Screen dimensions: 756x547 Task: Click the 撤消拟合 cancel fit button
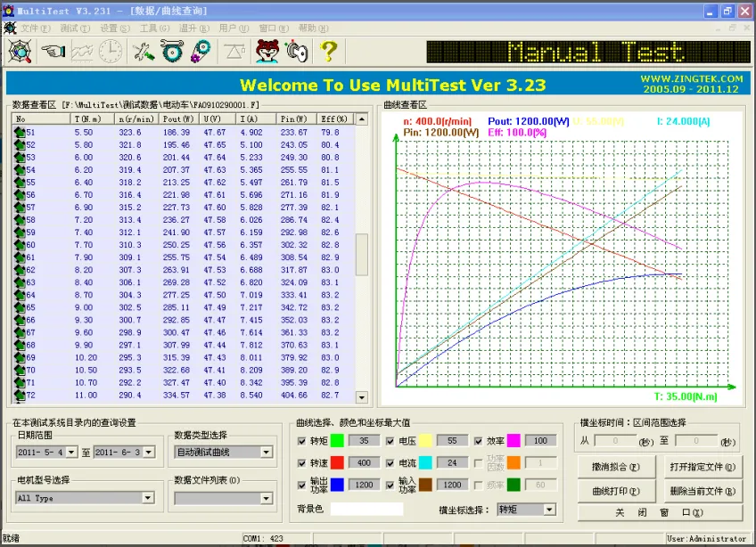point(616,467)
